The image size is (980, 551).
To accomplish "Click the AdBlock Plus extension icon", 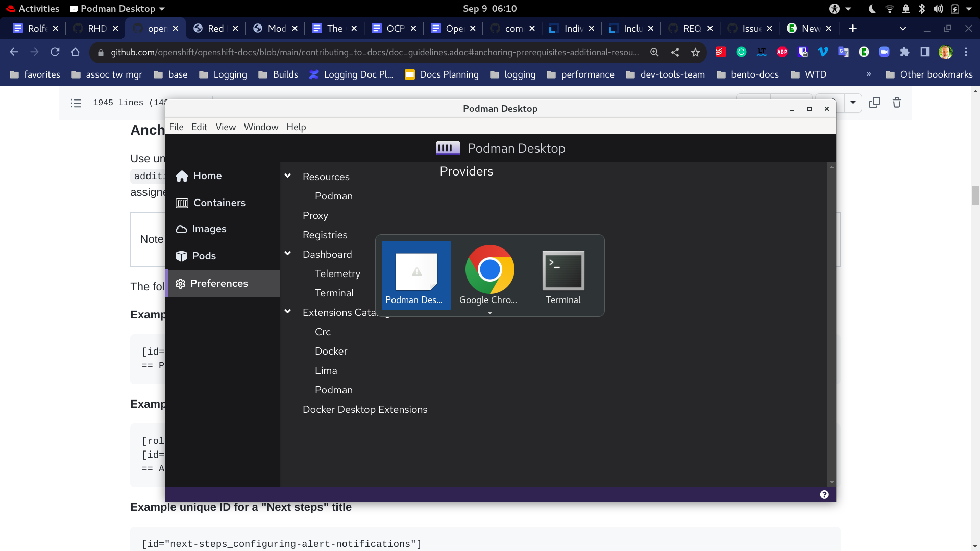I will pos(782,52).
